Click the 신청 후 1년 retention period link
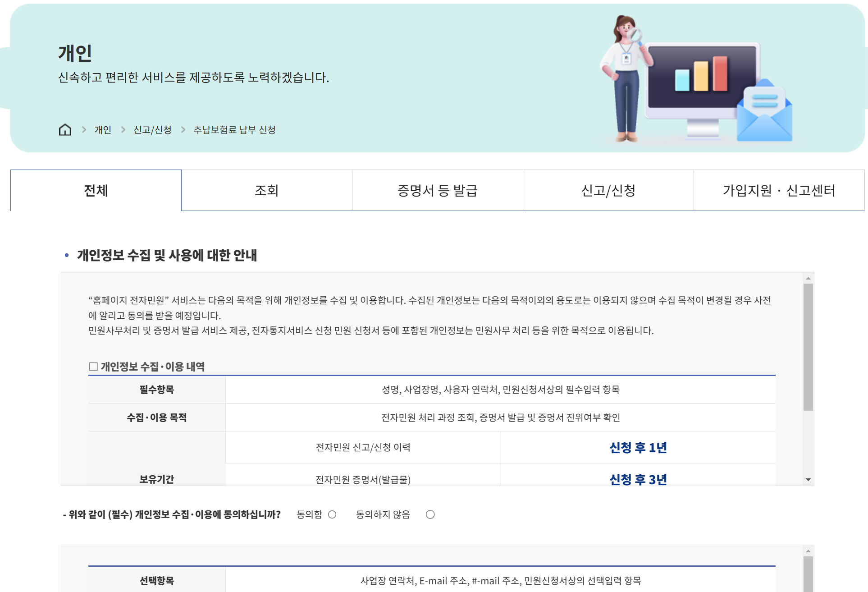Viewport: 868px width, 592px height. coord(638,447)
